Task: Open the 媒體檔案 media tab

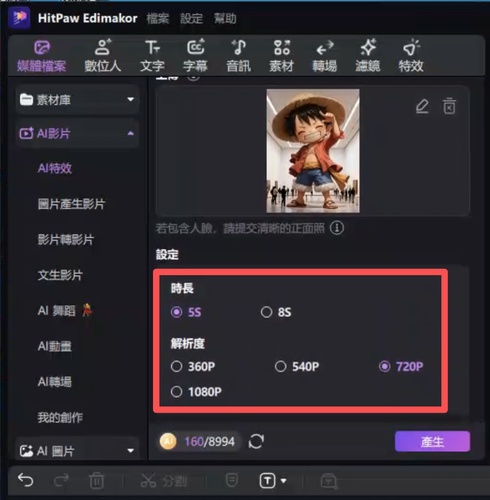Action: (42, 56)
